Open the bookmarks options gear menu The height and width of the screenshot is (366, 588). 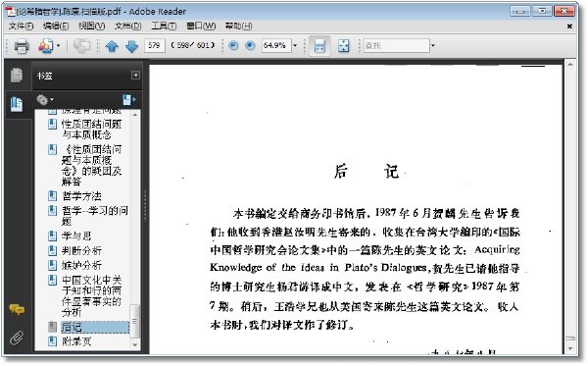45,100
